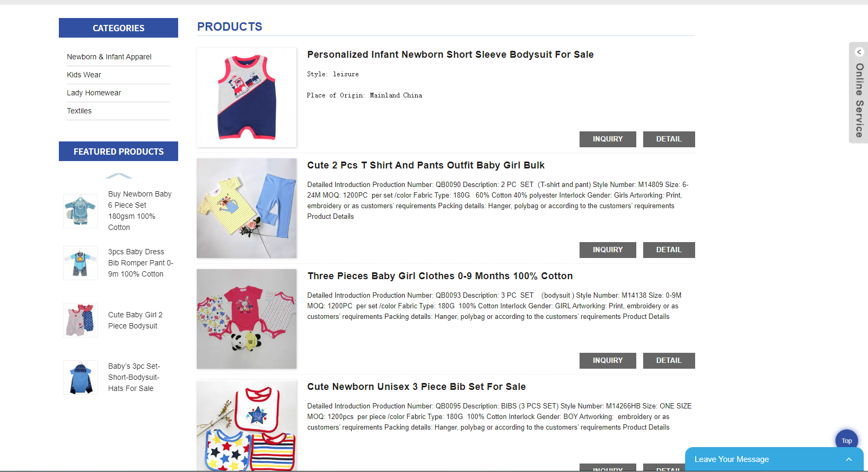The height and width of the screenshot is (472, 868).
Task: Go to Lady Homewear category
Action: tap(94, 93)
